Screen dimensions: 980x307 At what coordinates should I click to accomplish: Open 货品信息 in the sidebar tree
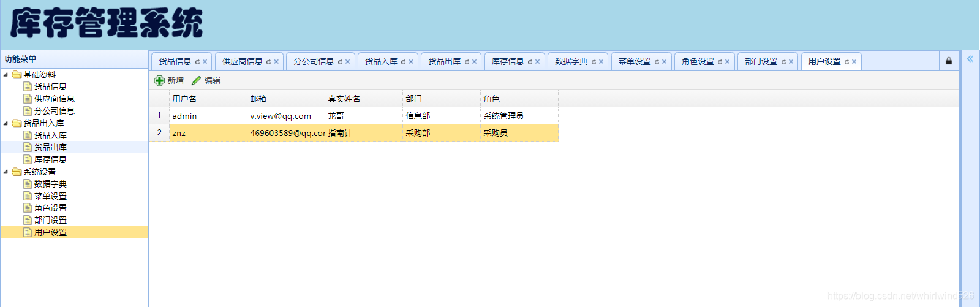[50, 86]
